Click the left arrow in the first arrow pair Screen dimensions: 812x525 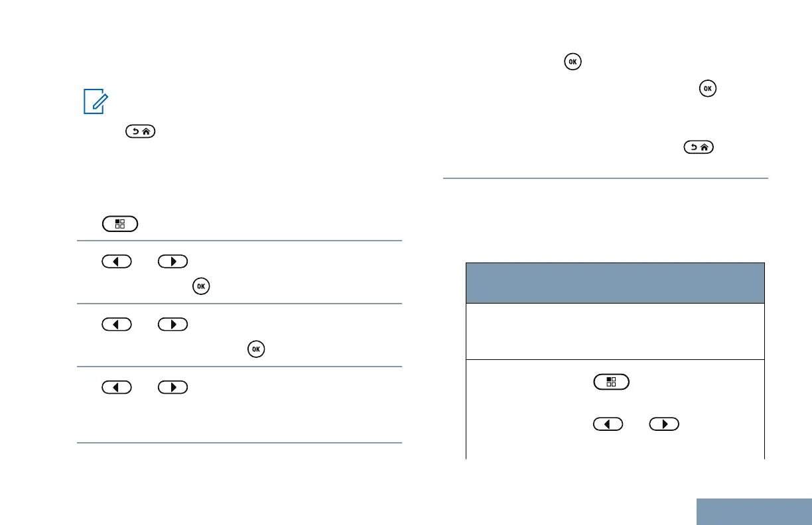click(116, 261)
